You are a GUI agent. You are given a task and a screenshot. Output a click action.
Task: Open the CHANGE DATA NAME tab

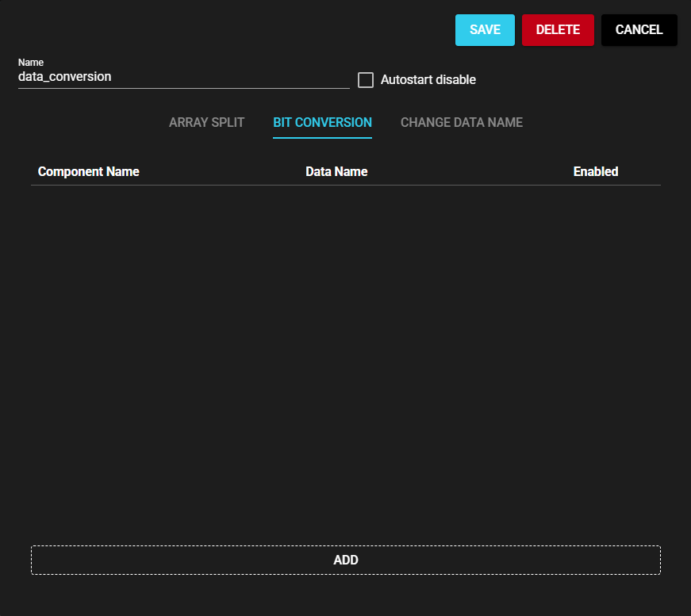tap(461, 123)
